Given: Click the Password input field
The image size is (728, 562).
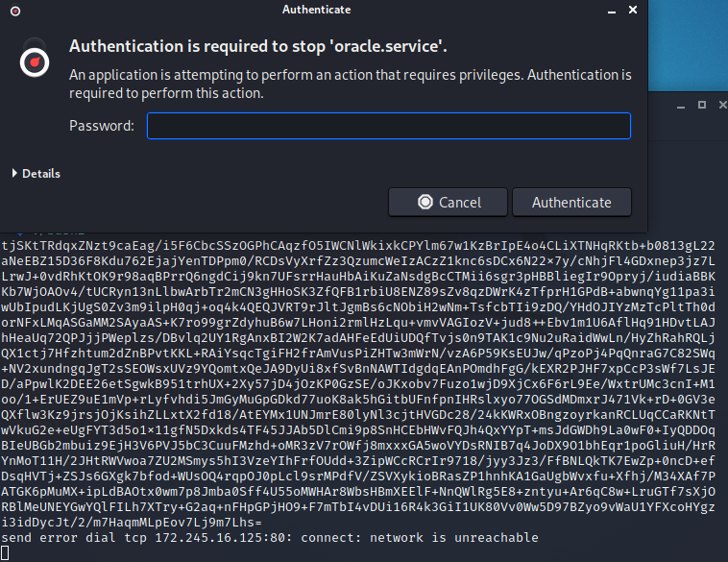Looking at the screenshot, I should 389,126.
